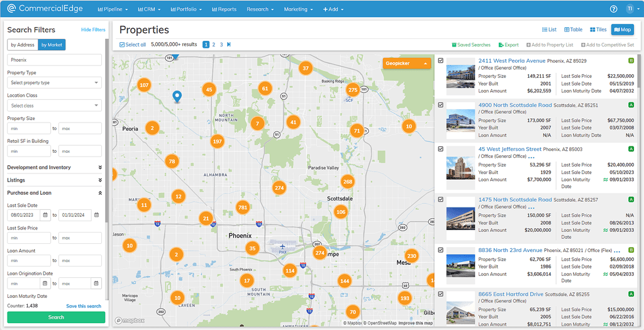Click more dots beside 8836 North 23rd Avenue
The height and width of the screenshot is (330, 644).
click(x=618, y=251)
